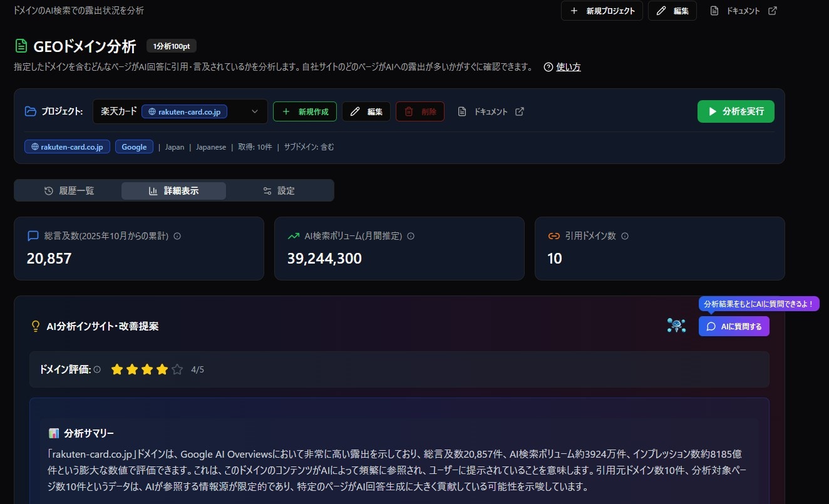Screen dimensions: 829x504
Task: Click the external-link icon beside top ドキュメント
Action: 773,11
